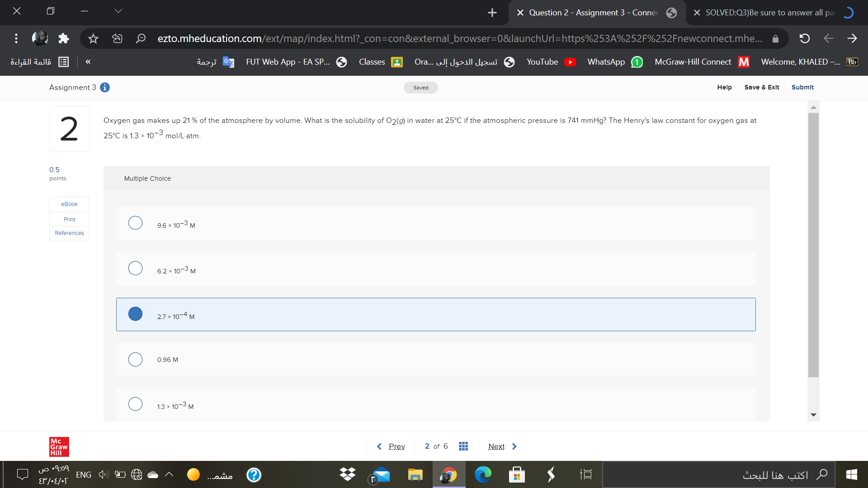The height and width of the screenshot is (488, 868).
Task: Click the eBook icon button
Action: [70, 204]
